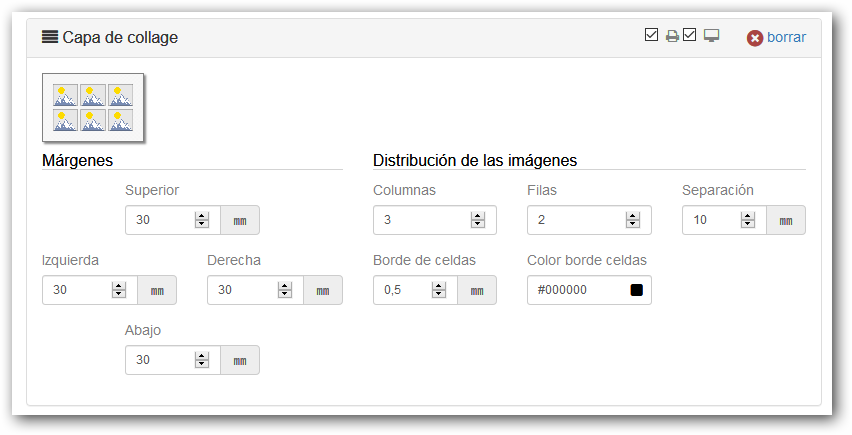This screenshot has width=852, height=435.
Task: Click the Superior label
Action: pos(152,191)
